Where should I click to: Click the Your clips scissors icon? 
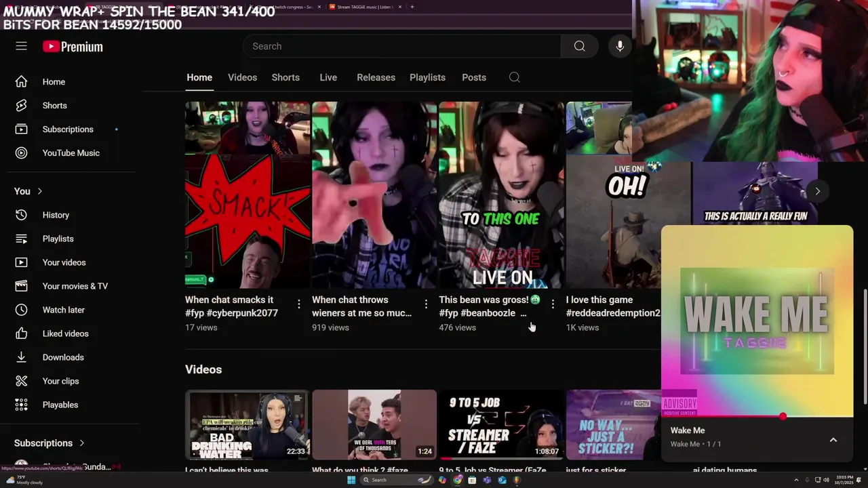coord(21,381)
